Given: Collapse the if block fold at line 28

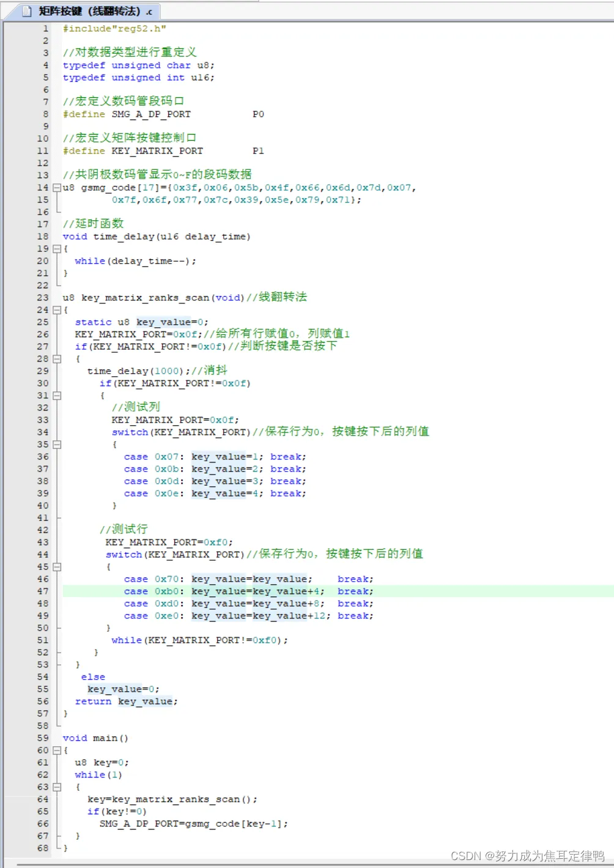Looking at the screenshot, I should [57, 359].
